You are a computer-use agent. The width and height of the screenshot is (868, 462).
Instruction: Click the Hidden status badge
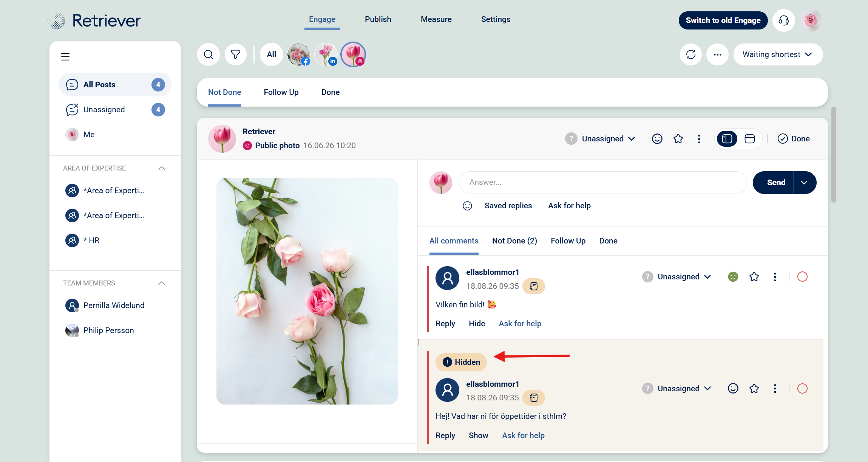click(x=461, y=362)
